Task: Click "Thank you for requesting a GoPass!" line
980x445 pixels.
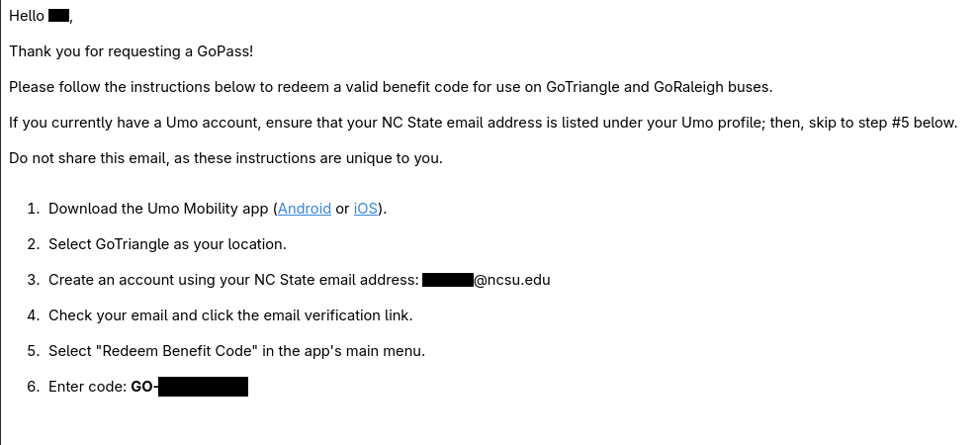Action: [x=132, y=51]
